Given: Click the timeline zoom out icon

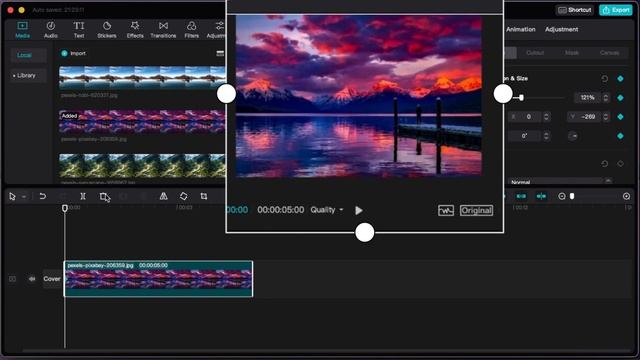Looking at the screenshot, I should tap(562, 196).
